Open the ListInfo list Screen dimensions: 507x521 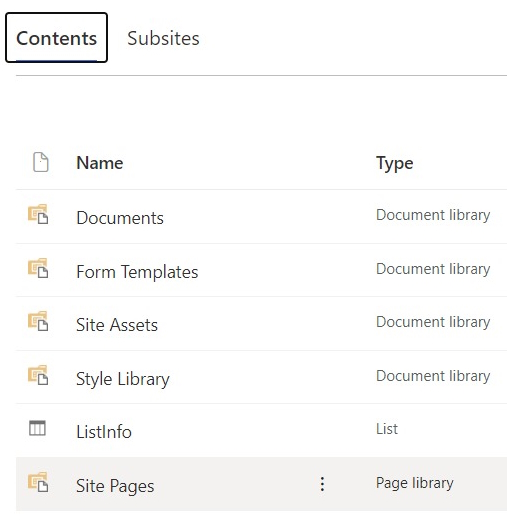(104, 432)
